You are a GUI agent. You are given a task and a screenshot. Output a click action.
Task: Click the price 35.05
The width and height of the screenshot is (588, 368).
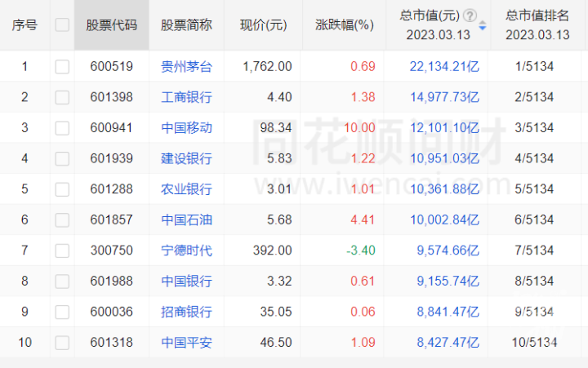[x=276, y=312]
